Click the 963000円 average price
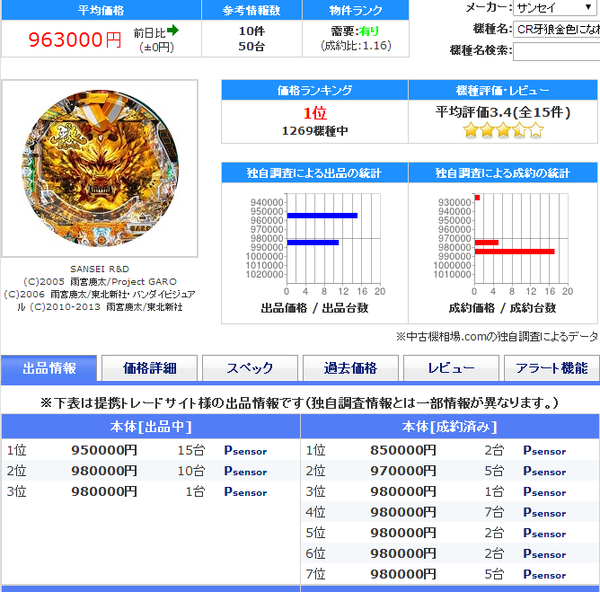Viewport: 600px width, 592px height. point(75,39)
